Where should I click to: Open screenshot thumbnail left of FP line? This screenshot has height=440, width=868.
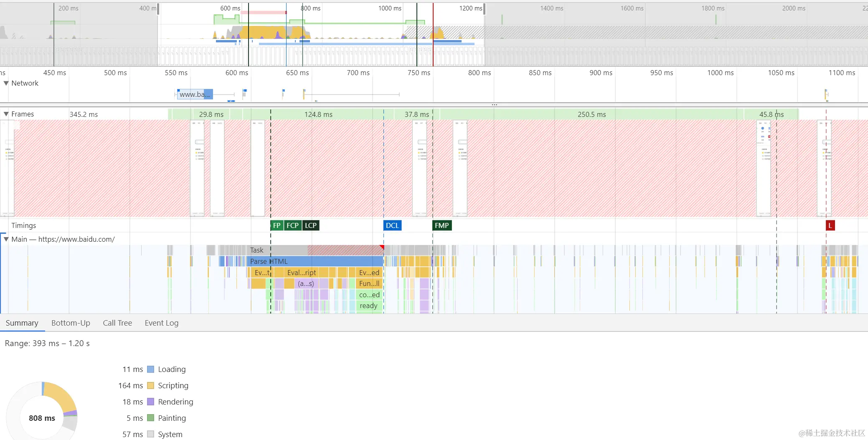click(258, 168)
